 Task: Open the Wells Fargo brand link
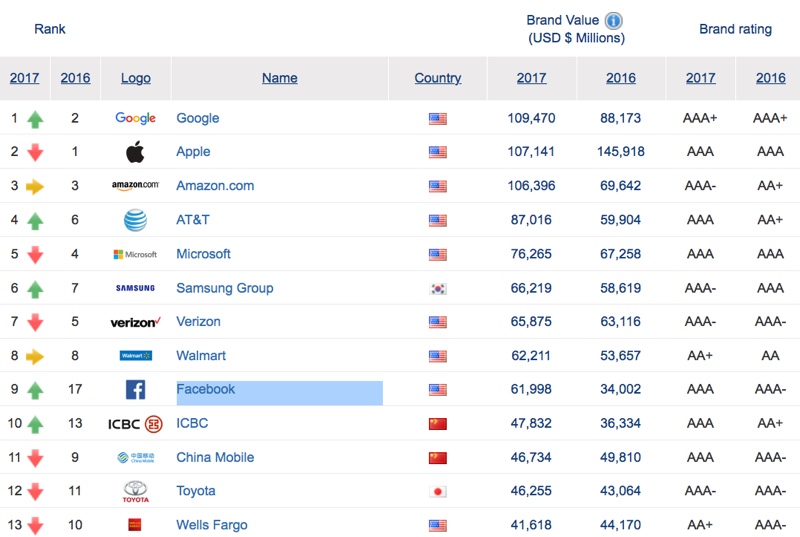coord(212,525)
